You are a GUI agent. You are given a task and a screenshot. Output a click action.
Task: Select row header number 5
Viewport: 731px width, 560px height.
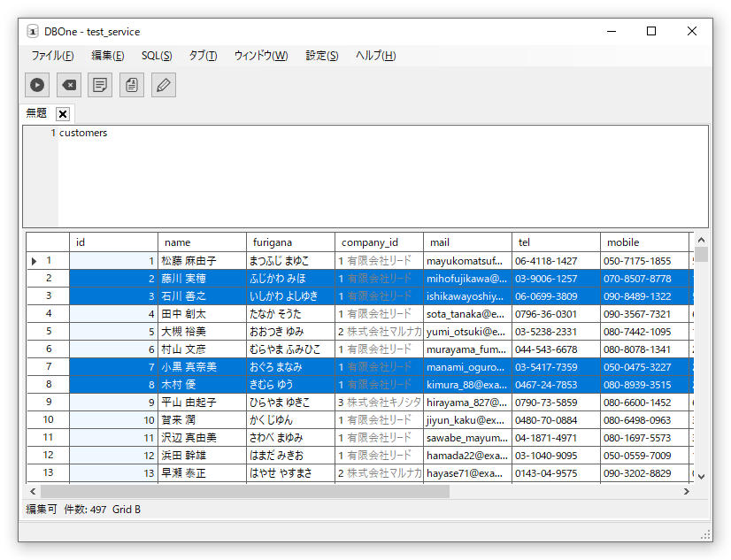pos(48,332)
